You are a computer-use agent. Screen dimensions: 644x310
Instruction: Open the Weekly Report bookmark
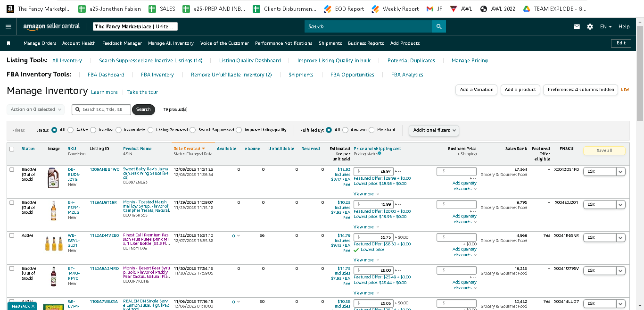pos(395,8)
